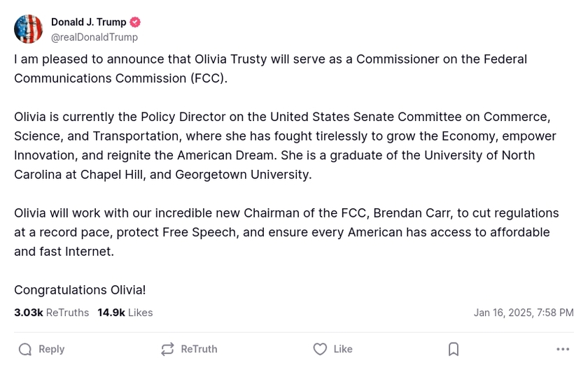Click the red verified badge icon
The height and width of the screenshot is (374, 588).
[x=136, y=22]
